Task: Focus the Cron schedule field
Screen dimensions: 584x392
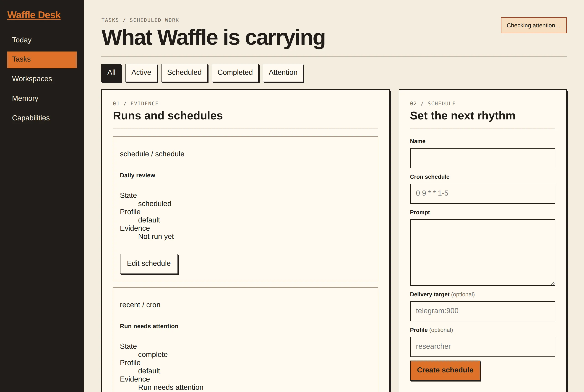Action: coord(482,193)
